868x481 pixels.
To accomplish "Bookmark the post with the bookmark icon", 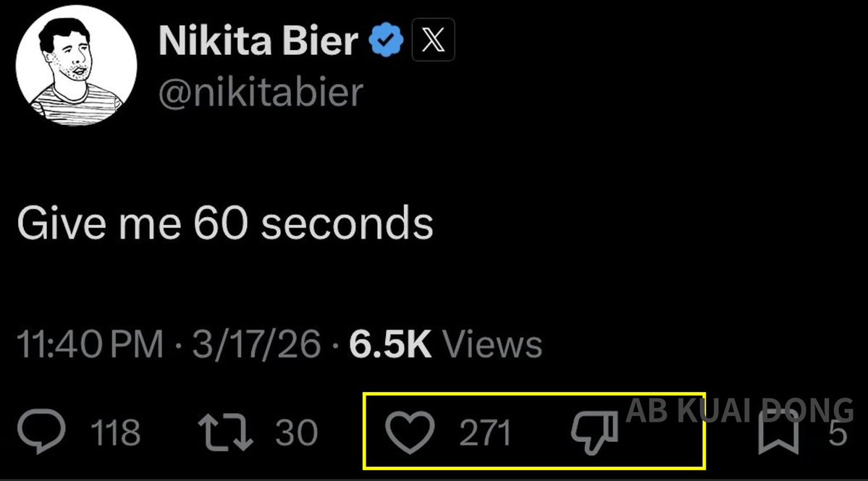I will click(x=778, y=433).
